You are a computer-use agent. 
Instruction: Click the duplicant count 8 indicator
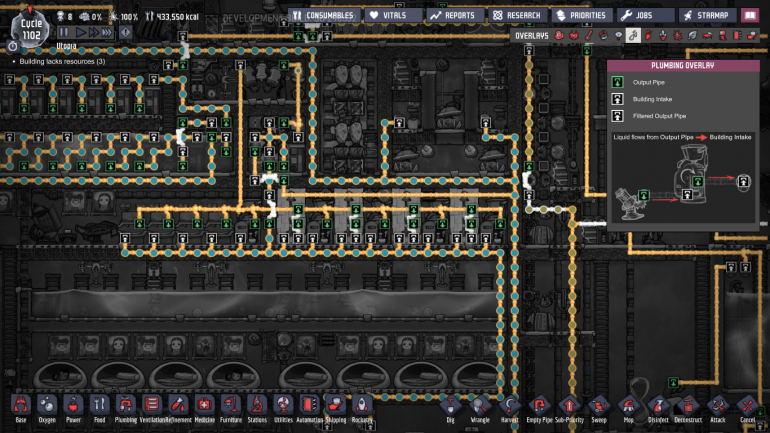pos(64,17)
